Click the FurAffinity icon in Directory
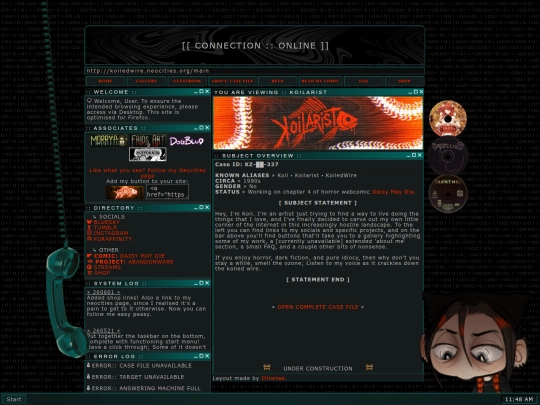The width and height of the screenshot is (540, 405). pos(89,239)
